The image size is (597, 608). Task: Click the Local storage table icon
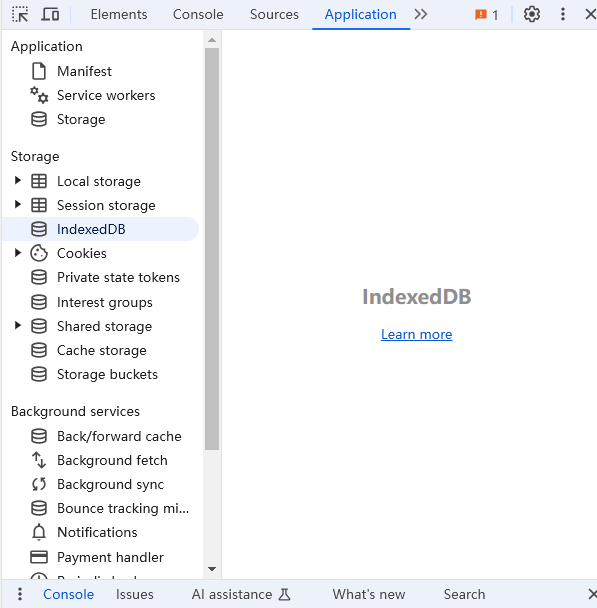[x=39, y=181]
